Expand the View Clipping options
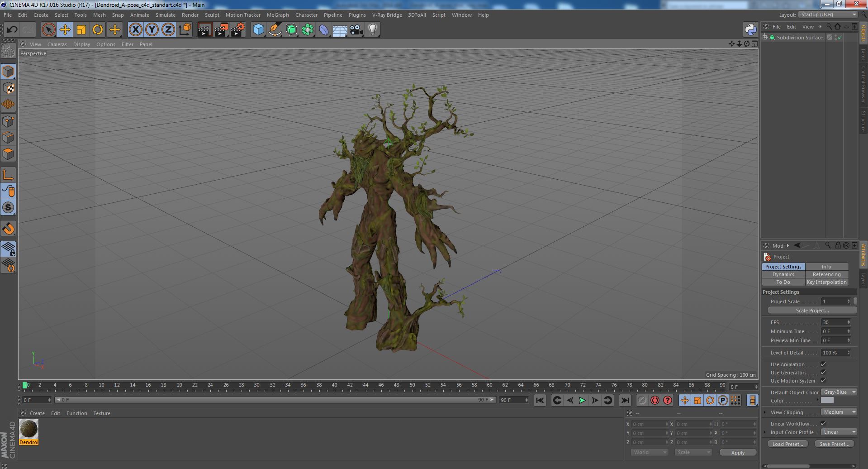This screenshot has width=868, height=469. tap(765, 412)
